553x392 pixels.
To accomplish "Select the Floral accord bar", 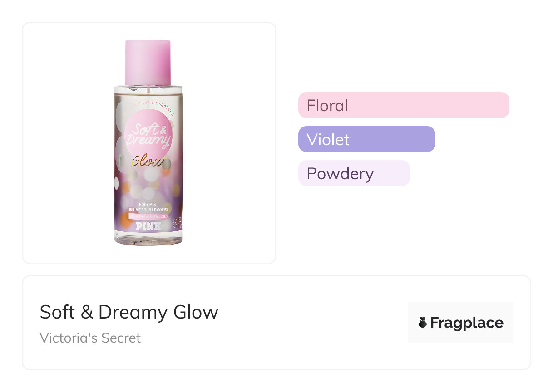I will 403,105.
